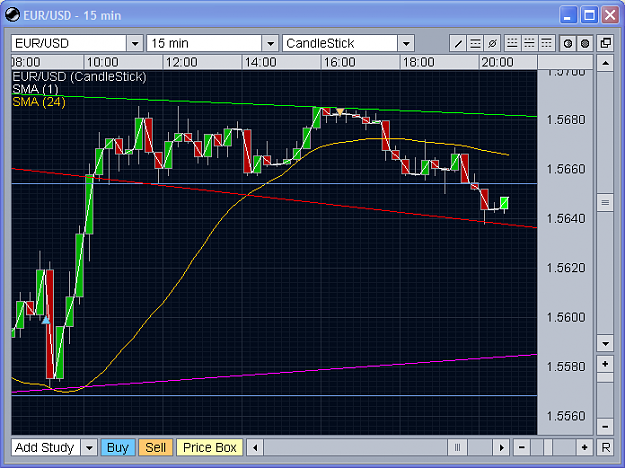
Task: Minimize the EUR/USD chart window
Action: click(568, 15)
